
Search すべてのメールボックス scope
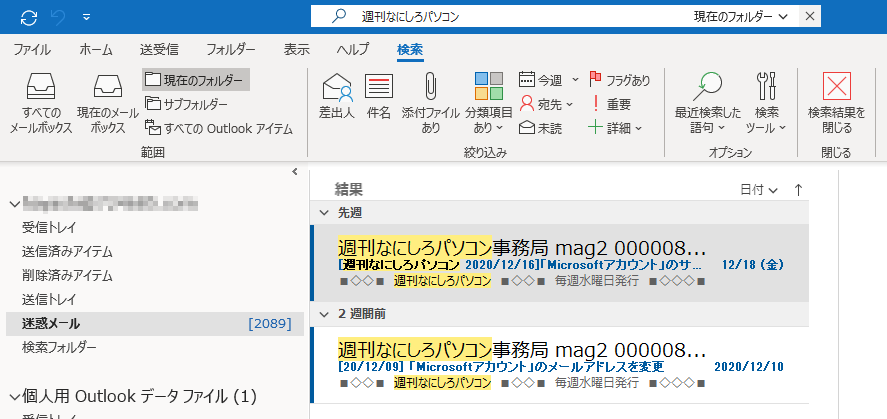41,104
